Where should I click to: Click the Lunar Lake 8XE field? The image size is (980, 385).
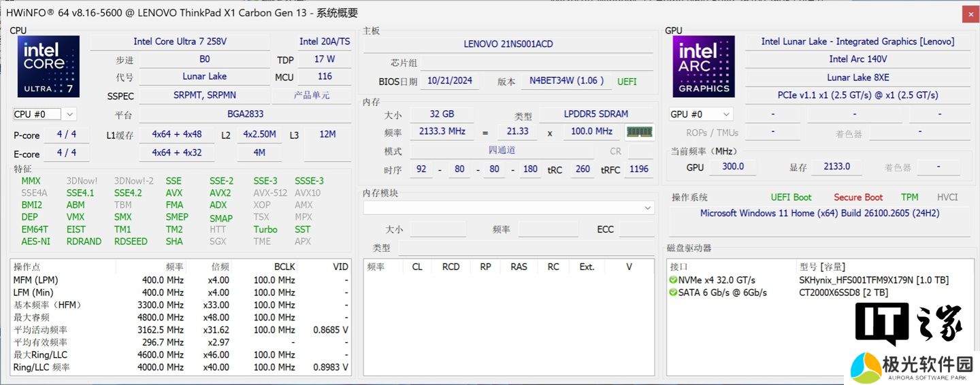[x=857, y=78]
